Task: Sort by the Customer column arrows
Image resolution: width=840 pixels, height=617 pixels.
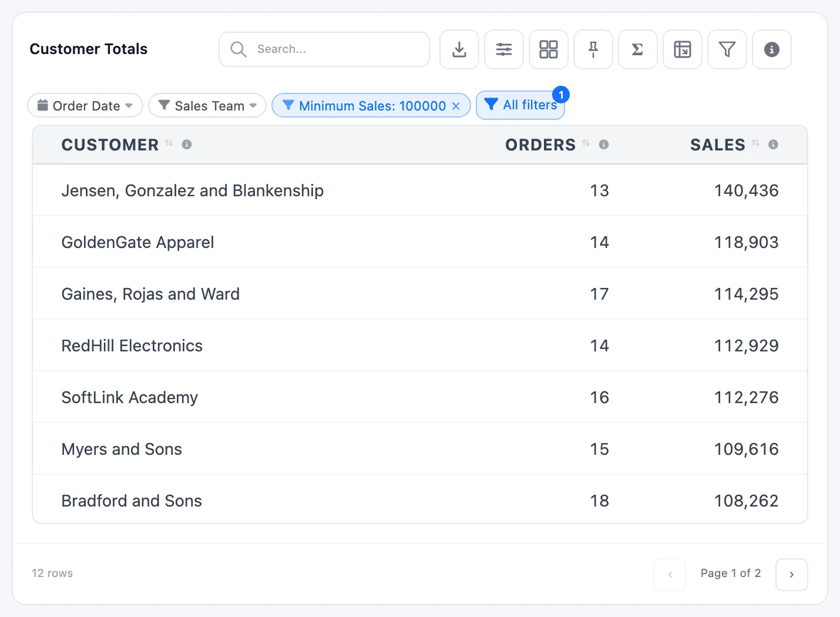Action: click(x=169, y=143)
